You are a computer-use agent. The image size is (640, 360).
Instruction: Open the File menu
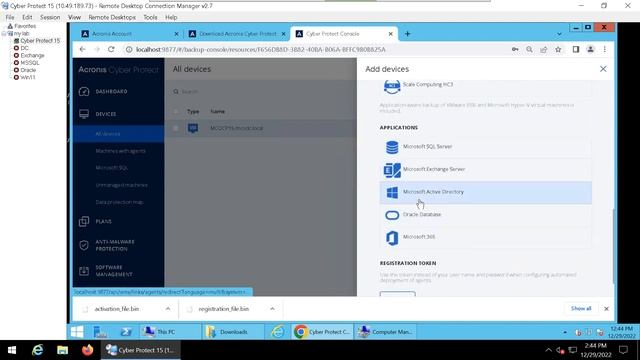(10, 17)
